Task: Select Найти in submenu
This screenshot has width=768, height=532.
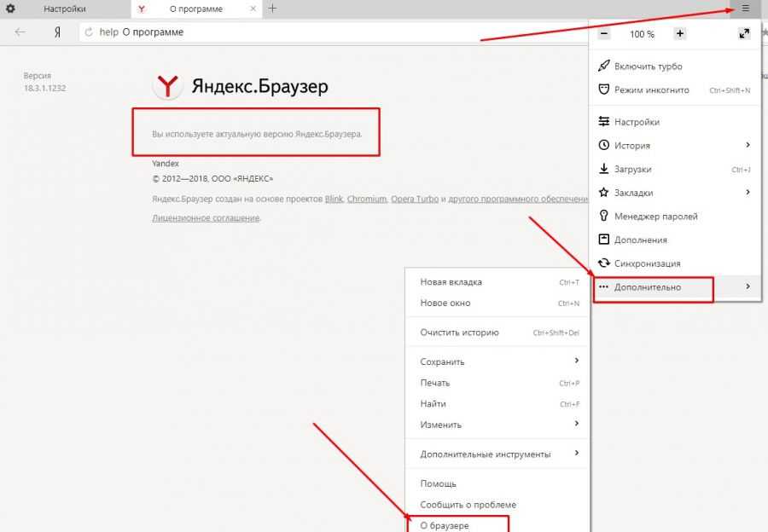Action: pos(498,404)
